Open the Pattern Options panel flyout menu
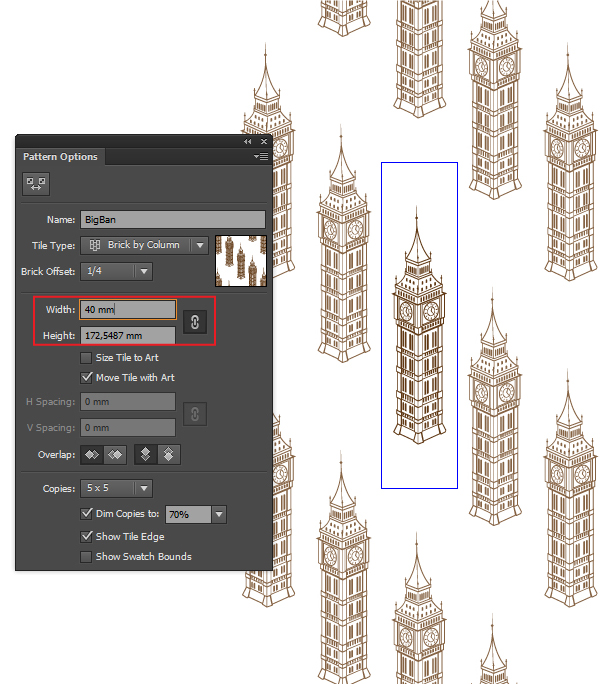This screenshot has height=684, width=600. 261,156
